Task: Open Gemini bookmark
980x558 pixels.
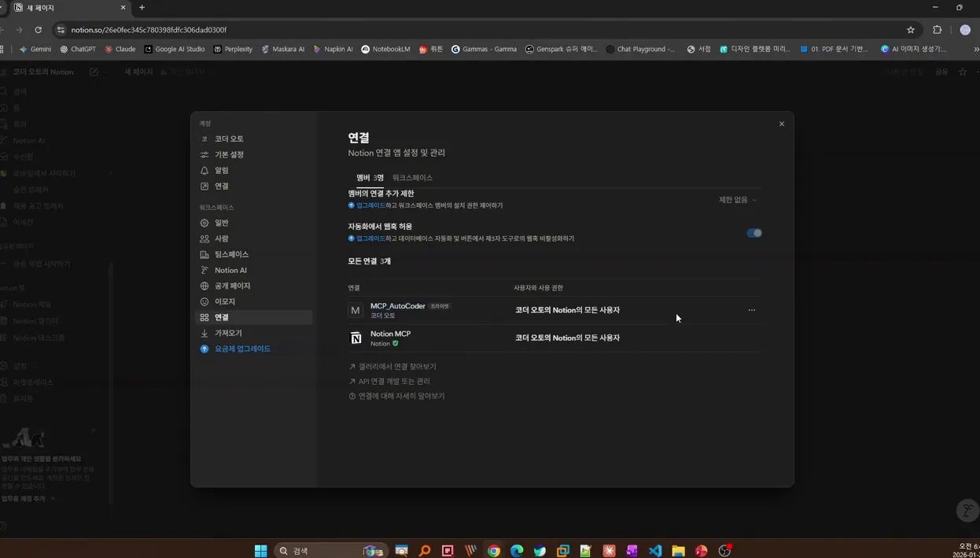Action: 35,49
